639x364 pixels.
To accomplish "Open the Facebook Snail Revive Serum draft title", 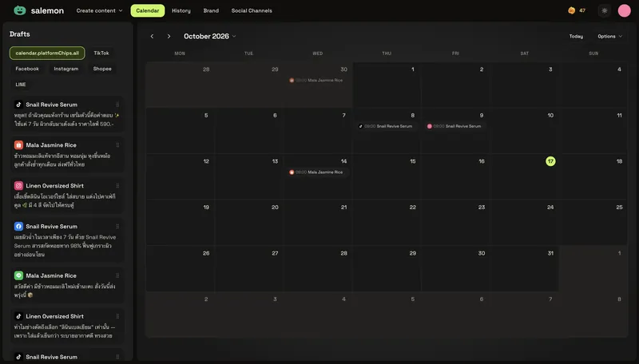I will (x=51, y=227).
